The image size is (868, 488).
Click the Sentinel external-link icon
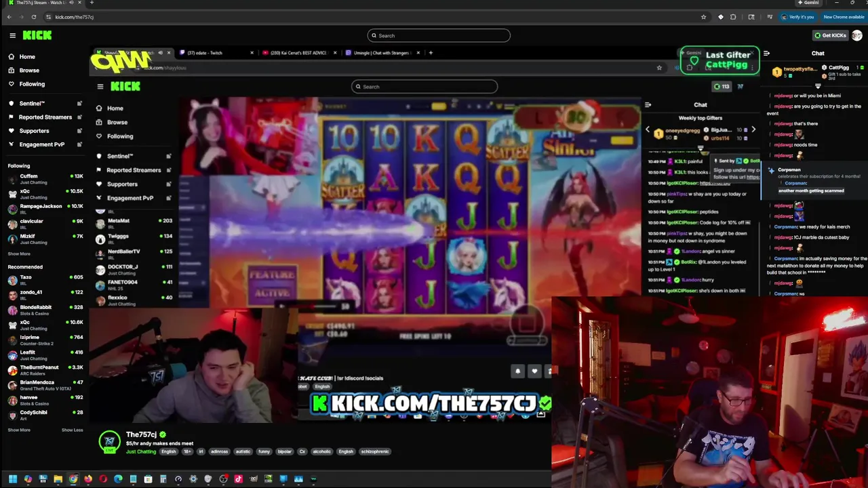(x=79, y=104)
